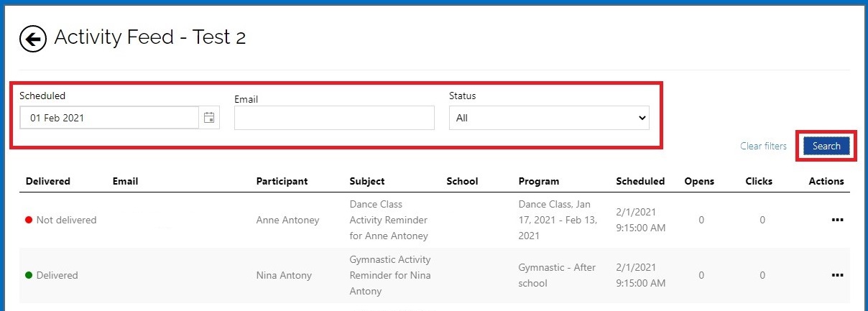This screenshot has width=868, height=311.
Task: Click the Search button
Action: [x=826, y=146]
